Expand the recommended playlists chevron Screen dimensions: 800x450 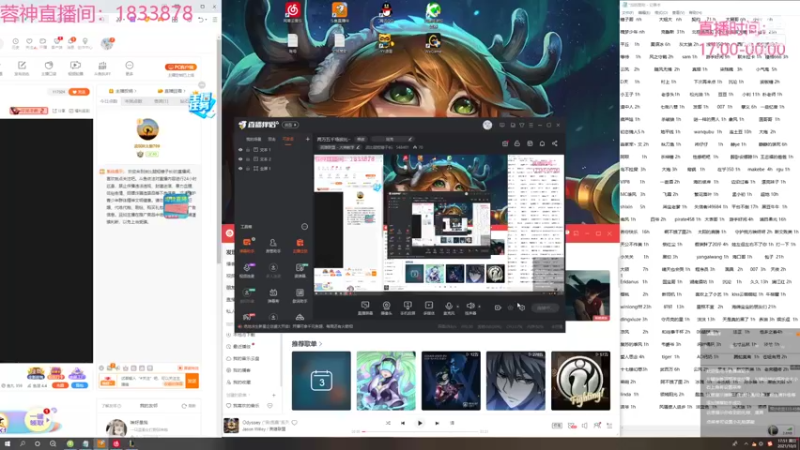tap(320, 344)
